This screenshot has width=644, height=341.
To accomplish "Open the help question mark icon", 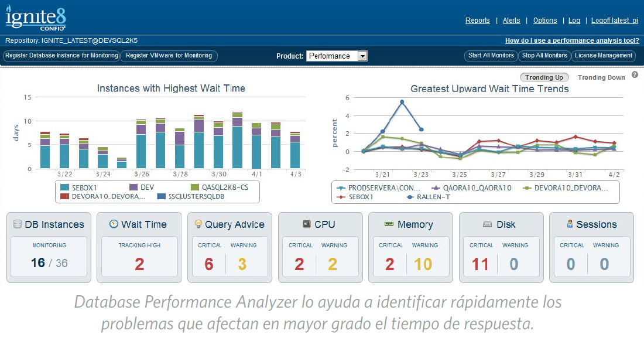I will pos(635,75).
